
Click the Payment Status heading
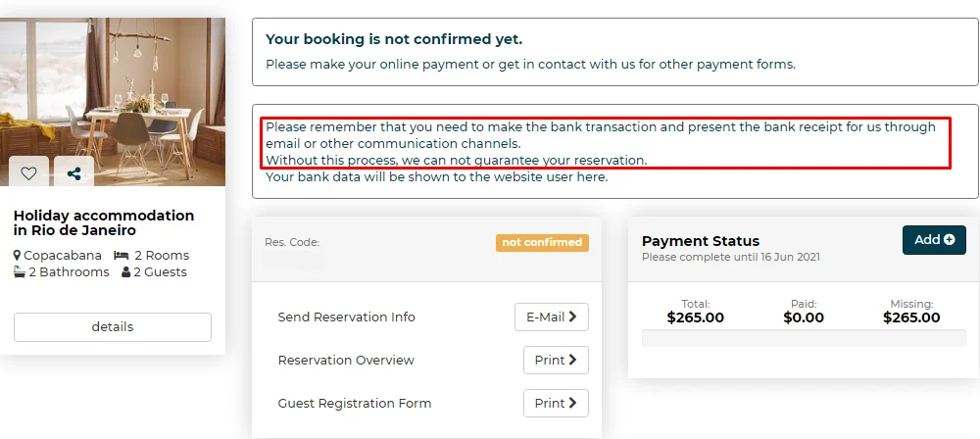point(701,241)
